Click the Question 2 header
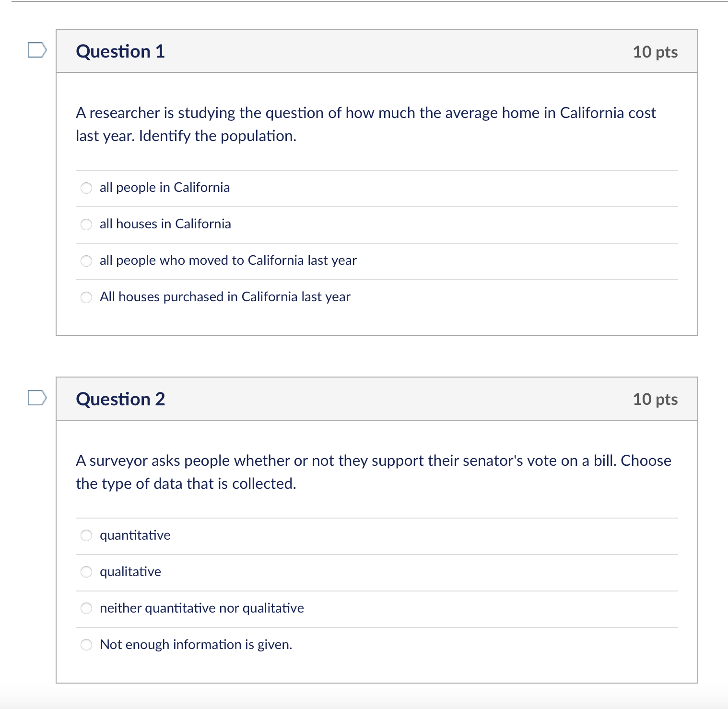 pos(120,399)
